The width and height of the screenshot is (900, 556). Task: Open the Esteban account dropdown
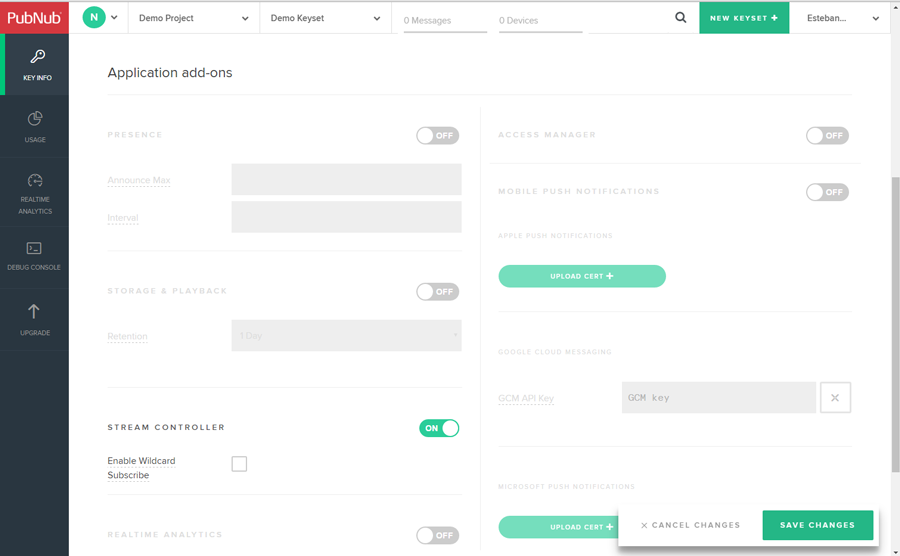click(x=842, y=18)
